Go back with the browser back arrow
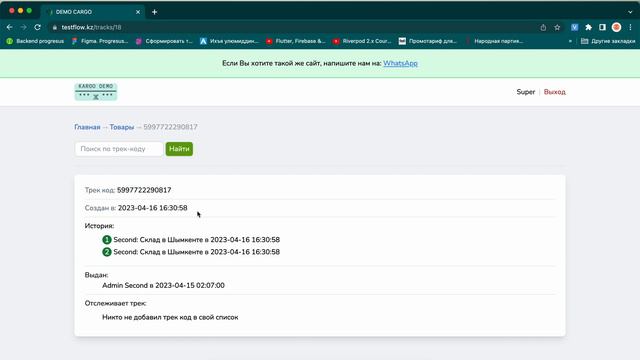 (x=10, y=27)
